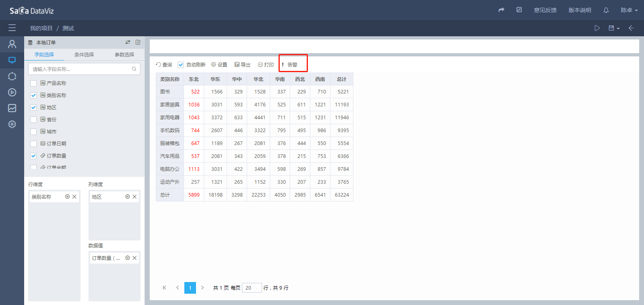Switch to 条件选择 tab
This screenshot has width=644, height=305.
point(84,54)
